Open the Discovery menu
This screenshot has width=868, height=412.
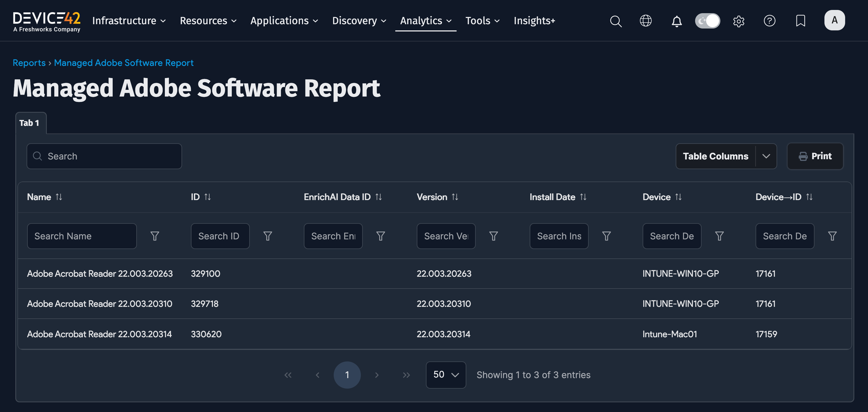[355, 20]
